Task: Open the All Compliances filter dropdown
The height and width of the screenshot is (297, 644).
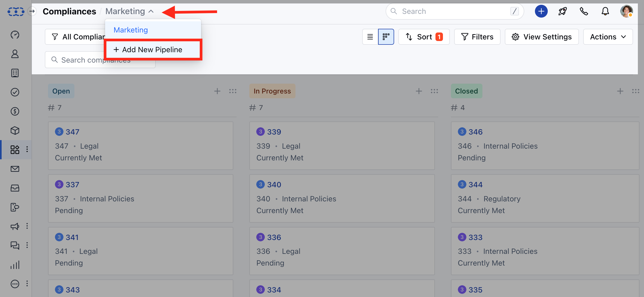Action: pos(75,37)
